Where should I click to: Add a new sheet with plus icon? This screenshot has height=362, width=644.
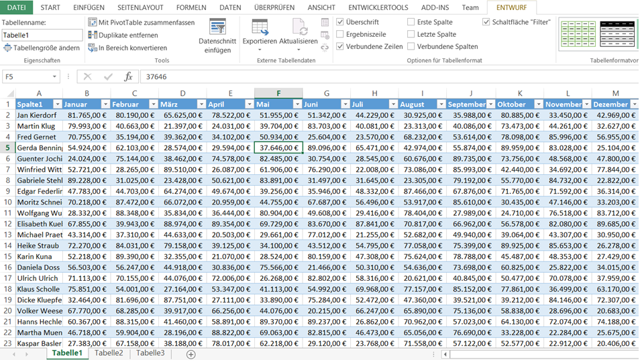[191, 354]
